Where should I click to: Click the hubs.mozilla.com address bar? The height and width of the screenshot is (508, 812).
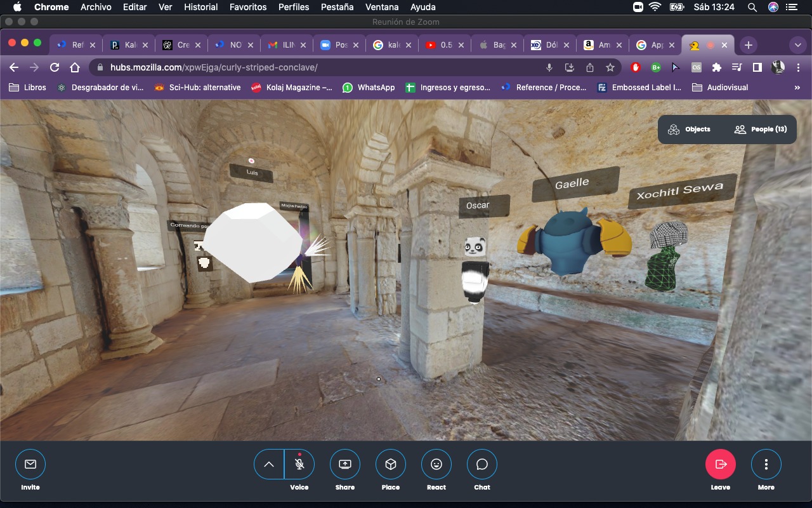coord(317,67)
